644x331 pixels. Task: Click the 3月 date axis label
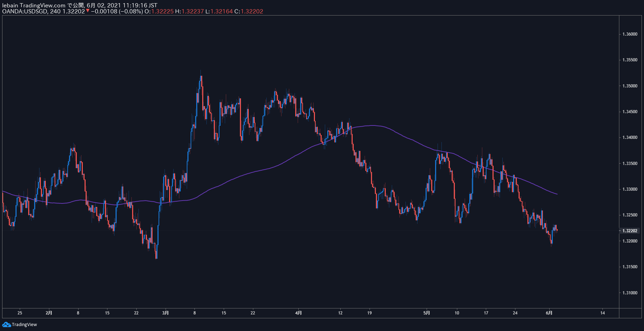(166, 313)
